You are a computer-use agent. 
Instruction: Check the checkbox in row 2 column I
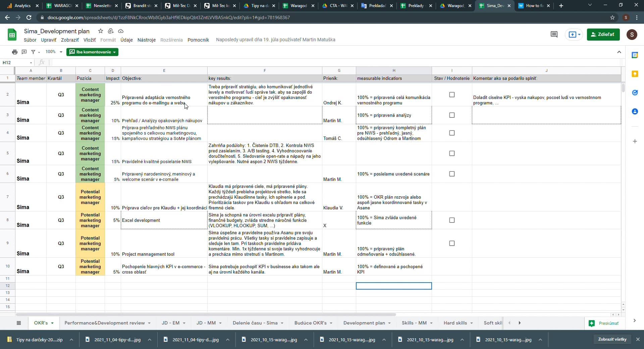click(x=452, y=95)
